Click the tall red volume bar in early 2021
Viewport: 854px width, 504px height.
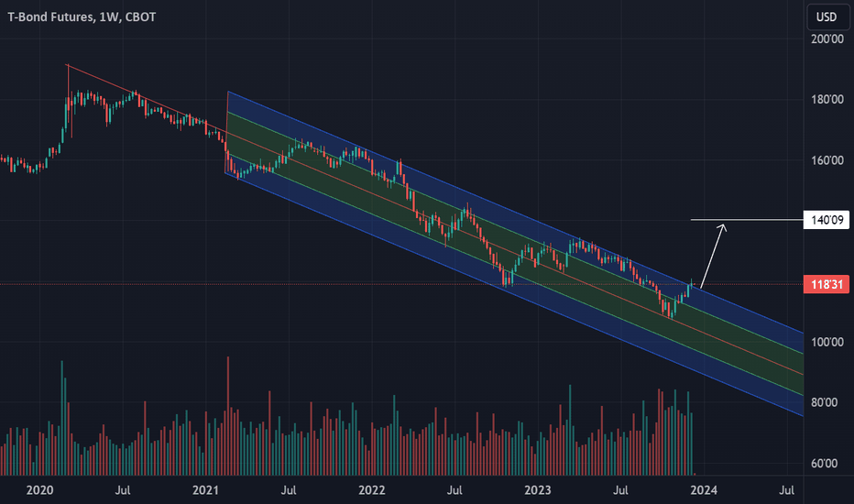pos(227,416)
